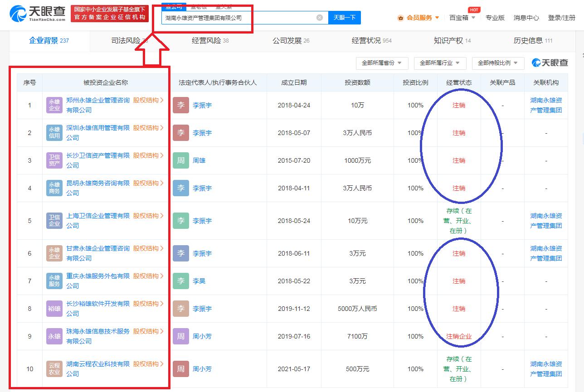Screen dimensions: 584x392
Task: Expand the 百宝箱 dropdown menu
Action: coord(462,17)
